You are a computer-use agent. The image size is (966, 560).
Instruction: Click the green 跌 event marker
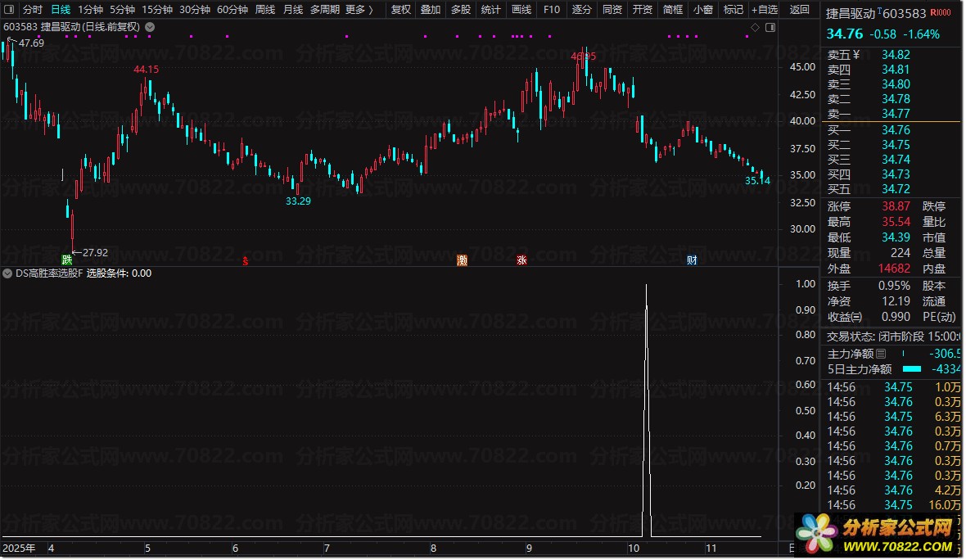click(x=67, y=260)
